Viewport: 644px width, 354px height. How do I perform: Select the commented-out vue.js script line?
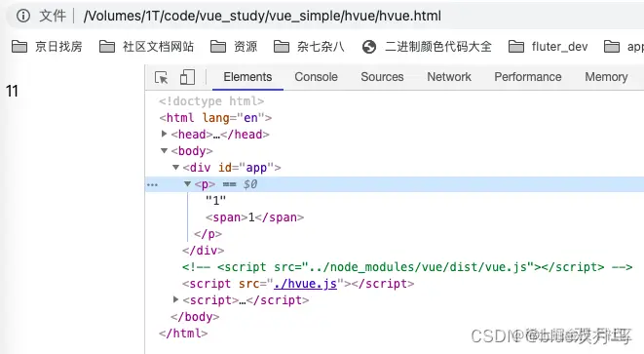tap(407, 267)
